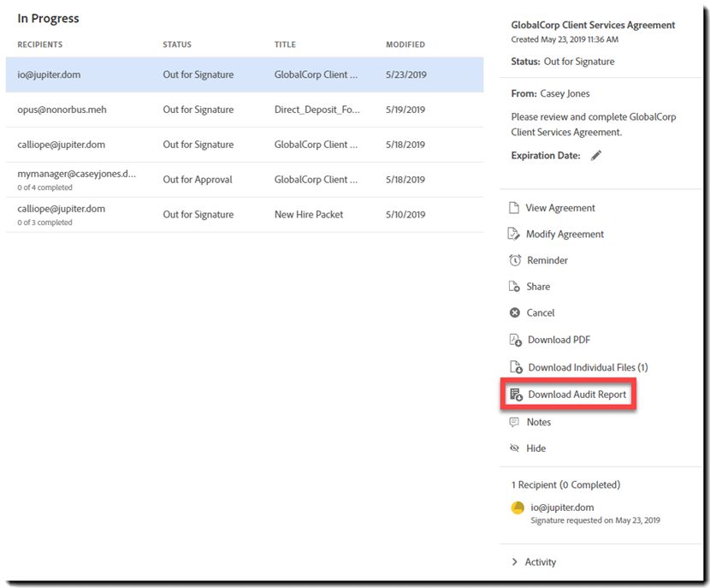Click the Reminder clock icon

515,260
